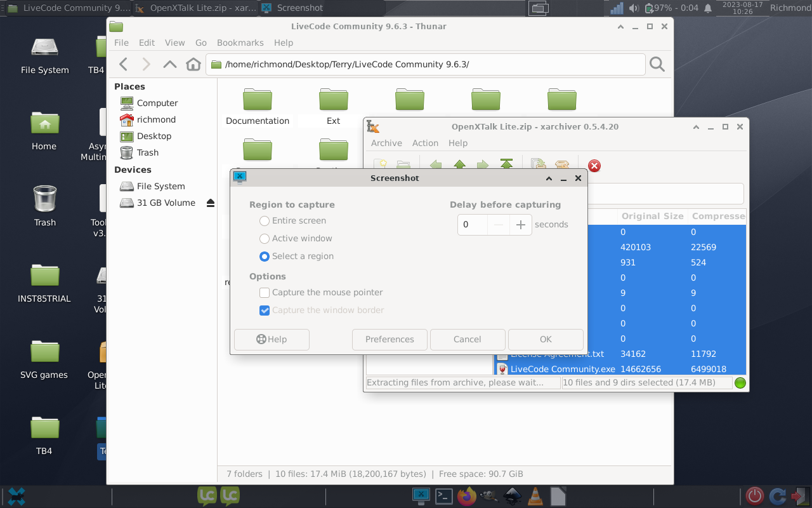The width and height of the screenshot is (812, 508).
Task: Open Thunar File menu
Action: click(x=121, y=43)
